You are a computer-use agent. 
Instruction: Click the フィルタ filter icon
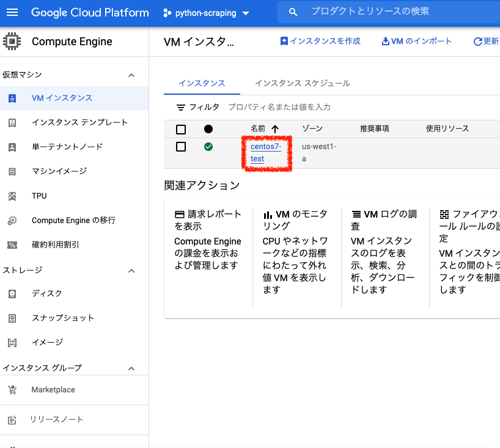tap(180, 108)
